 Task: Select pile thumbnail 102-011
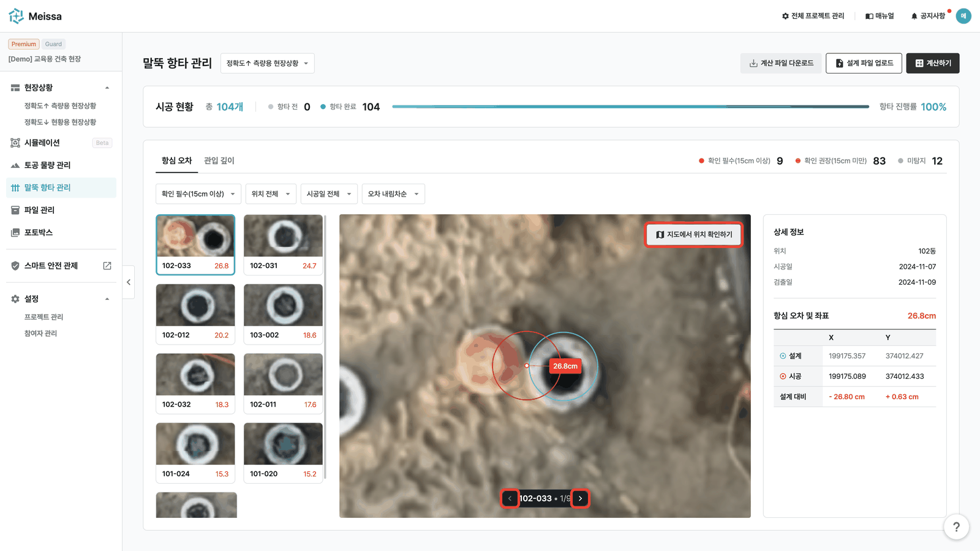click(x=283, y=383)
